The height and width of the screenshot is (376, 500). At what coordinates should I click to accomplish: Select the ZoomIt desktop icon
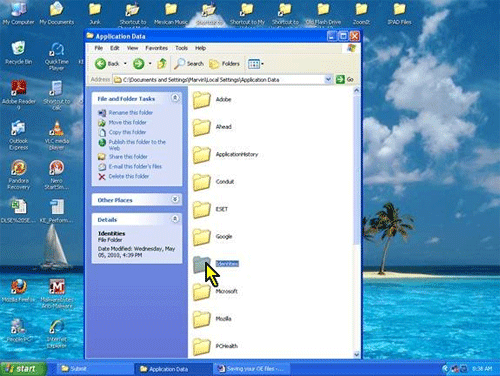[361, 13]
